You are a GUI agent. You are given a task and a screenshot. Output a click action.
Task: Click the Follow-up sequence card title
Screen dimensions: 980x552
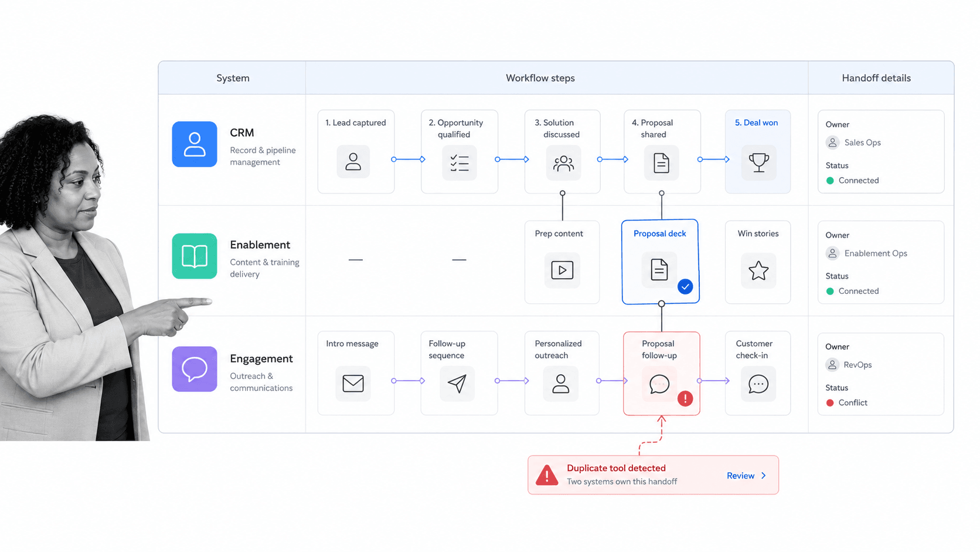447,350
